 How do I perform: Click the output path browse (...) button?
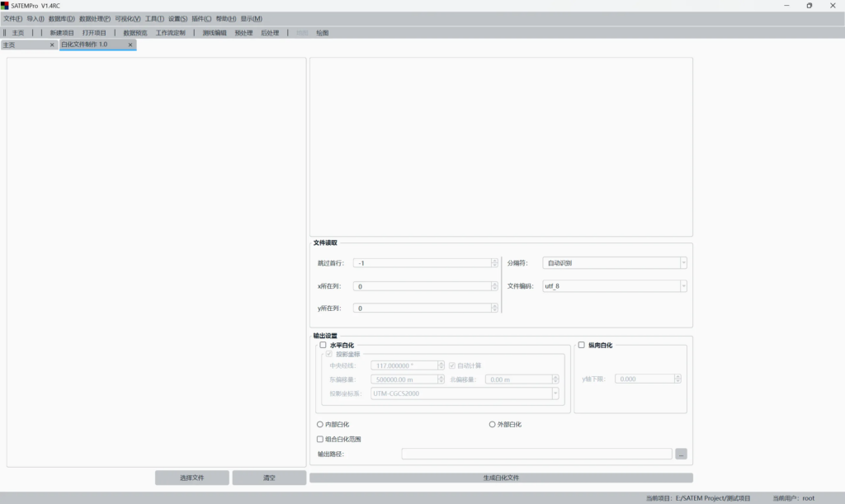681,454
